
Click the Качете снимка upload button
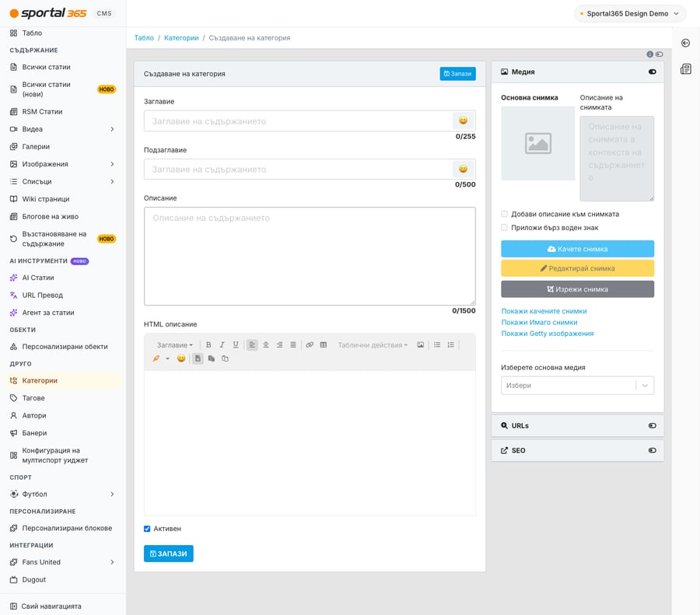[577, 249]
